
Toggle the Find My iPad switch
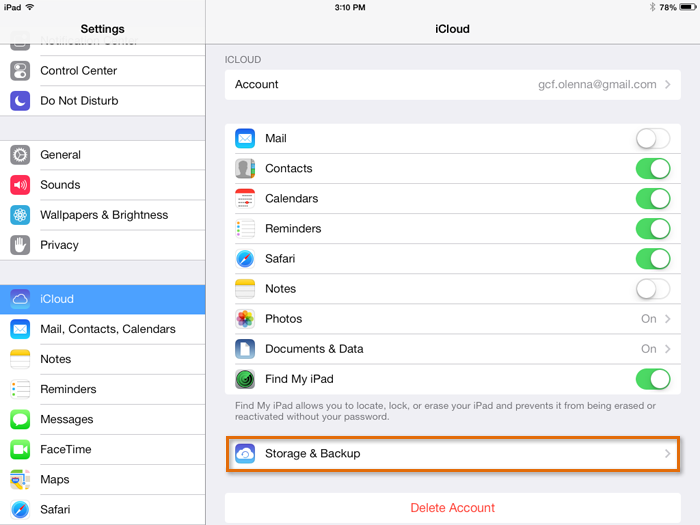653,379
